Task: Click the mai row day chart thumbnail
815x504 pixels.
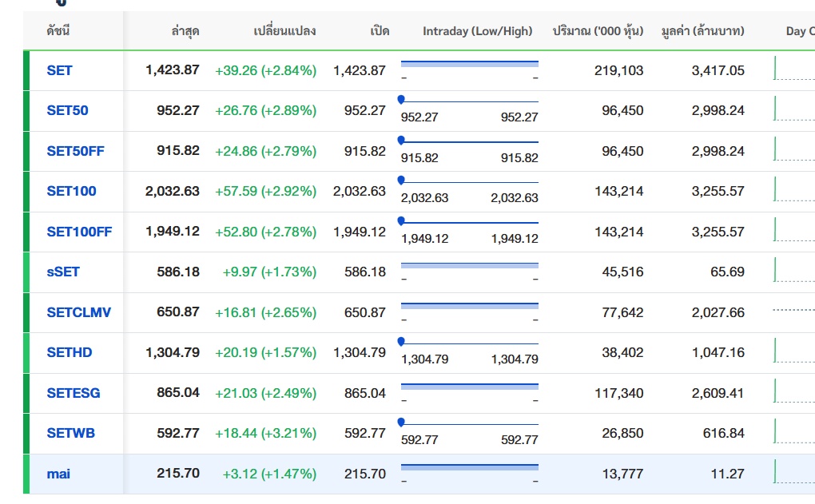Action: click(793, 473)
